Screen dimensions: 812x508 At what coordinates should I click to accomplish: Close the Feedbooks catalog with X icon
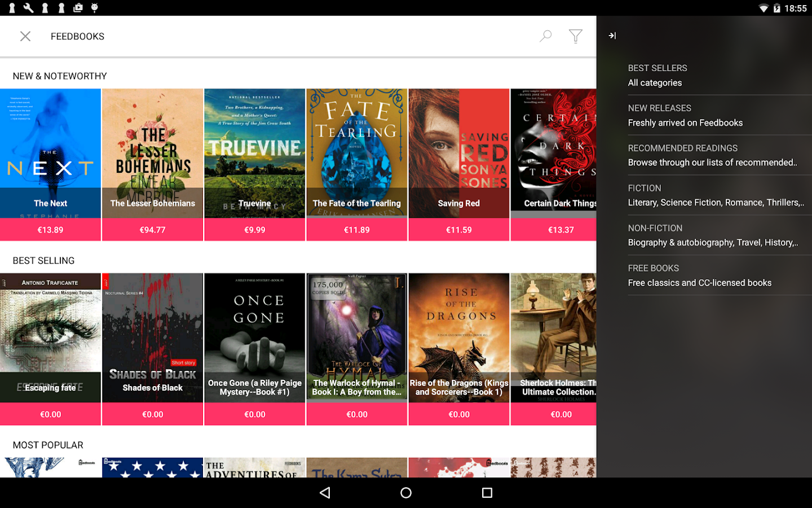25,36
